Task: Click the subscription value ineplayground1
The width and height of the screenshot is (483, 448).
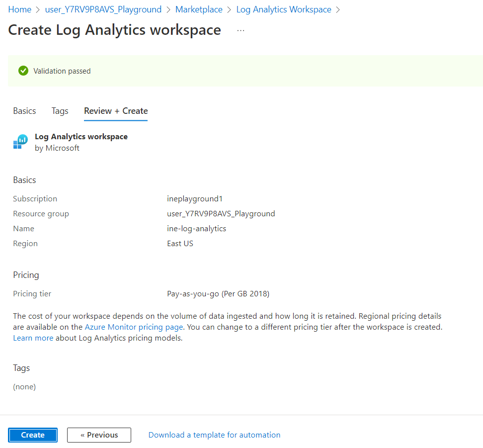Action: 195,198
